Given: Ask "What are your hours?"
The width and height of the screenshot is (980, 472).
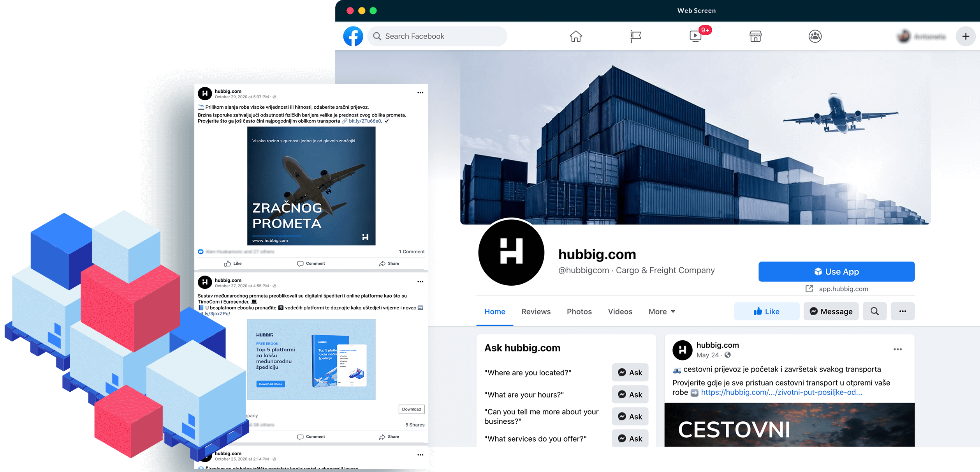Looking at the screenshot, I should pos(630,394).
